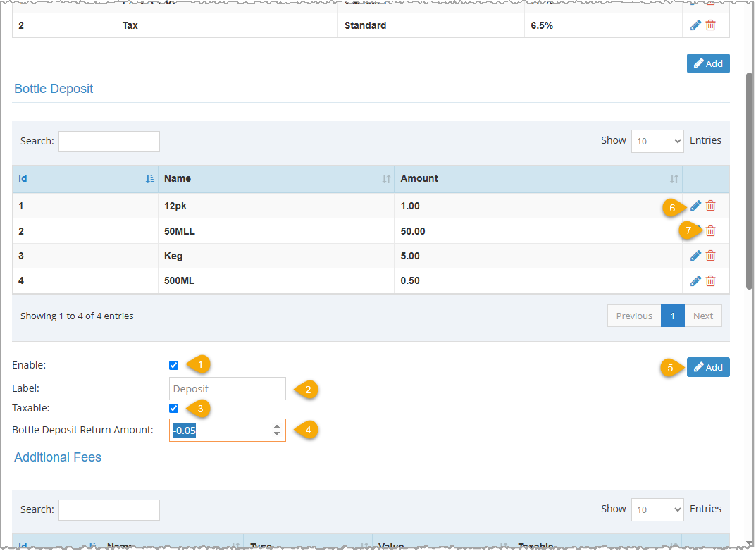Delete the 12pk deposit entry
Screen dimensions: 756x551
710,206
